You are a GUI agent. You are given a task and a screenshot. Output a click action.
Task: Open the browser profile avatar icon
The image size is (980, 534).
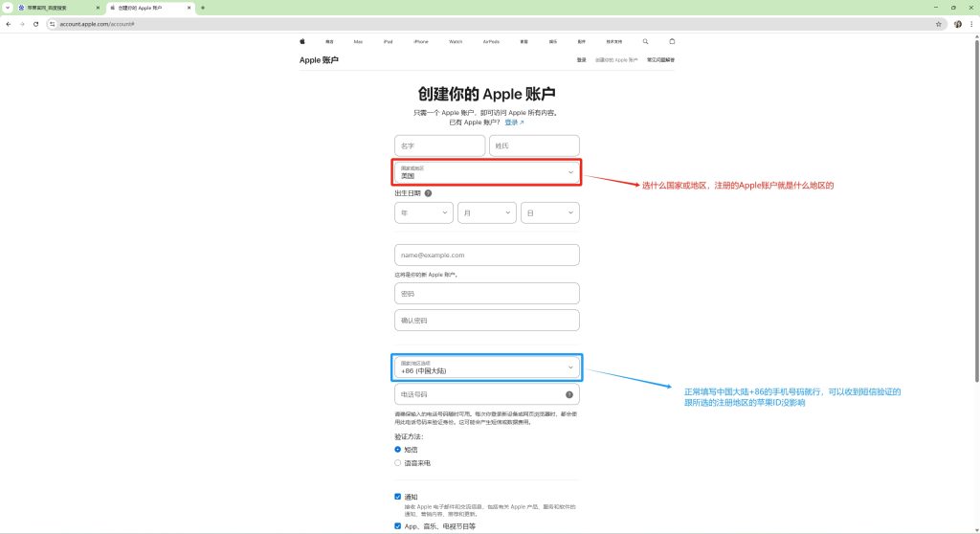[957, 24]
